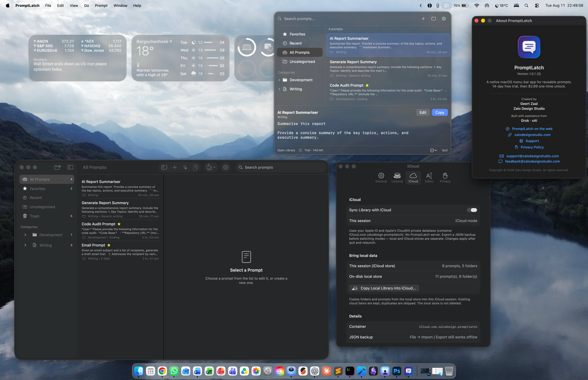Image resolution: width=588 pixels, height=380 pixels.
Task: Select Recent in the popup sidebar
Action: point(300,43)
